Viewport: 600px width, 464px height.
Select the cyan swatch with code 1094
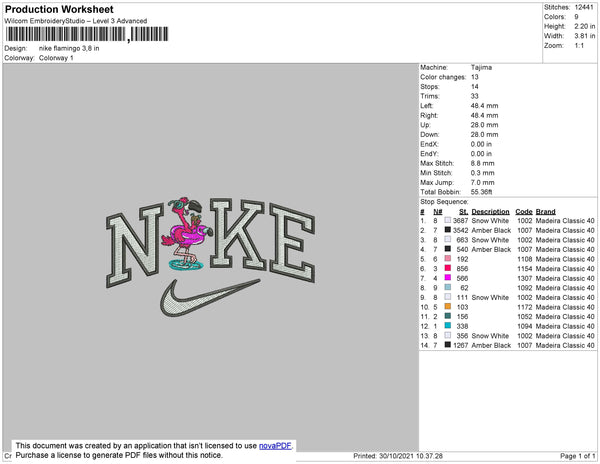point(447,326)
